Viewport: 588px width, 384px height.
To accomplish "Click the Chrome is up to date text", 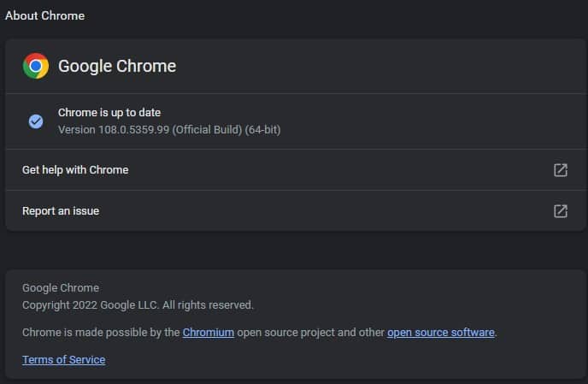I will point(109,112).
